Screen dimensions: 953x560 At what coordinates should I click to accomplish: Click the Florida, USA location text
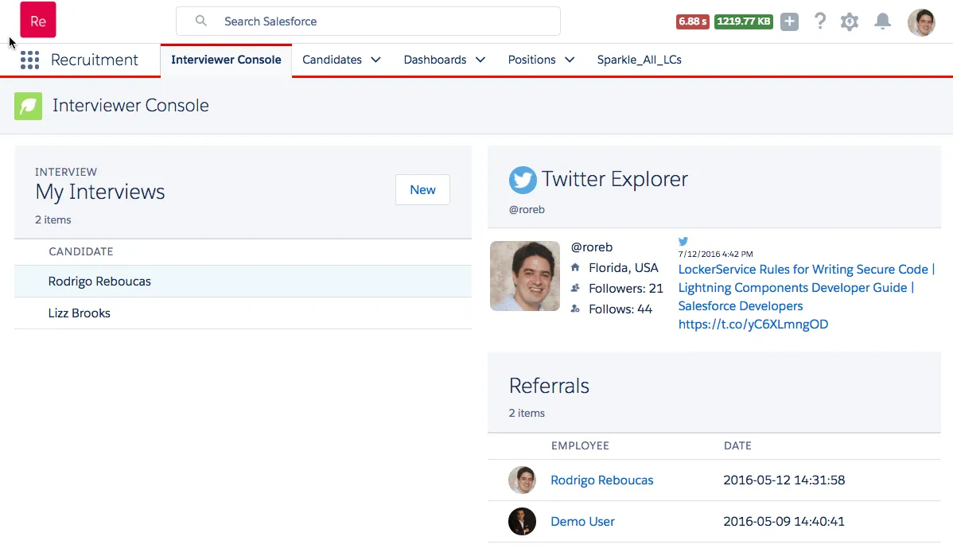[x=624, y=267]
